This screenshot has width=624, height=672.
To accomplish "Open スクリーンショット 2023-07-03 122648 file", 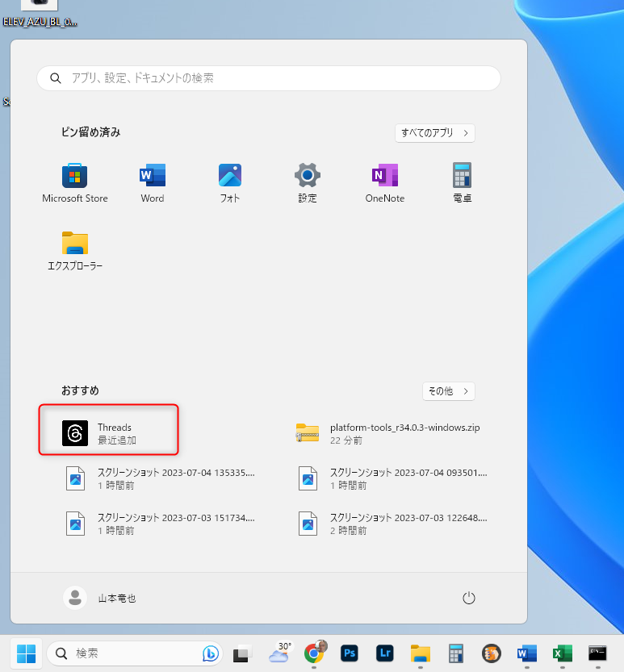I will point(392,524).
